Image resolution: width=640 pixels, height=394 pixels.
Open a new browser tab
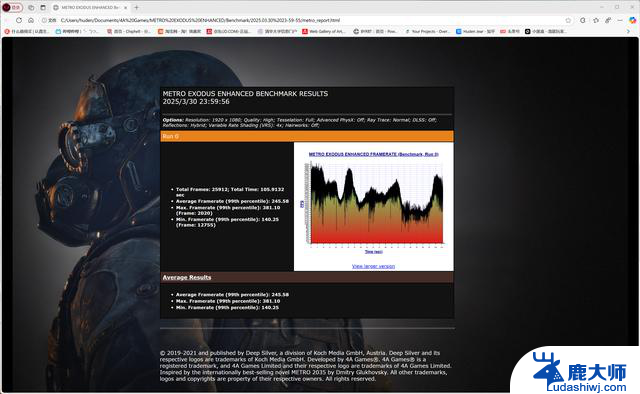click(x=136, y=7)
